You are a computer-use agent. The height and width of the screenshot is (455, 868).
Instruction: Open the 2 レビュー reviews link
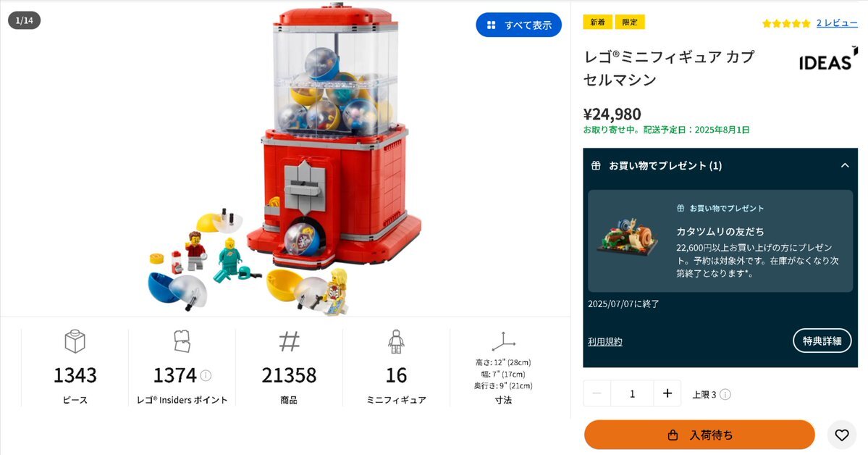(837, 22)
